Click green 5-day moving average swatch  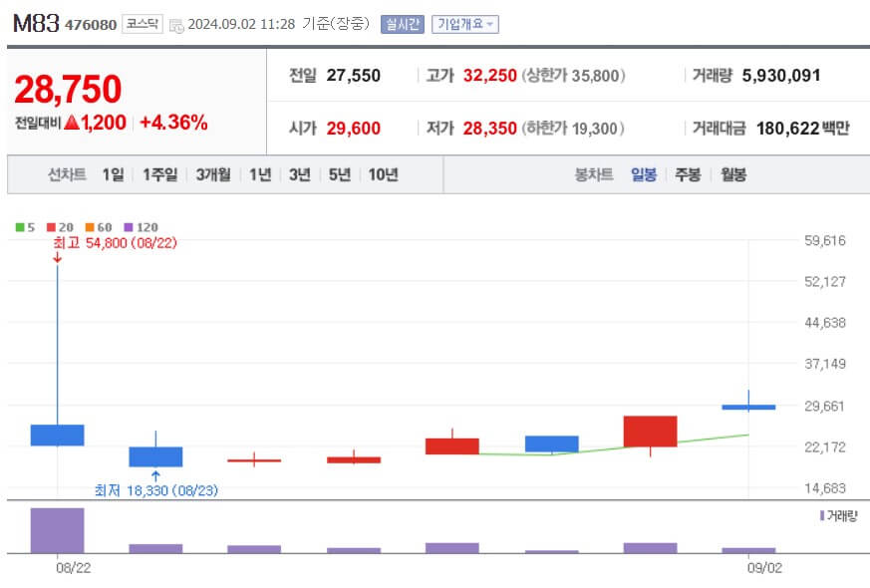20,227
